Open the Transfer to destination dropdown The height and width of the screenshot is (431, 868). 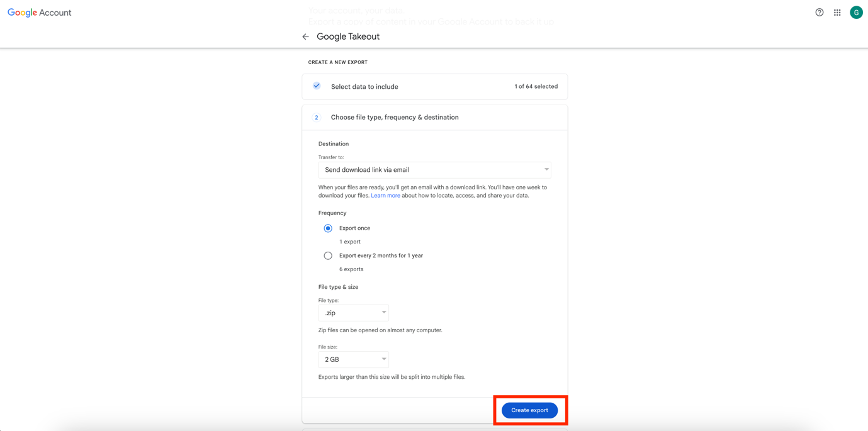pos(434,170)
